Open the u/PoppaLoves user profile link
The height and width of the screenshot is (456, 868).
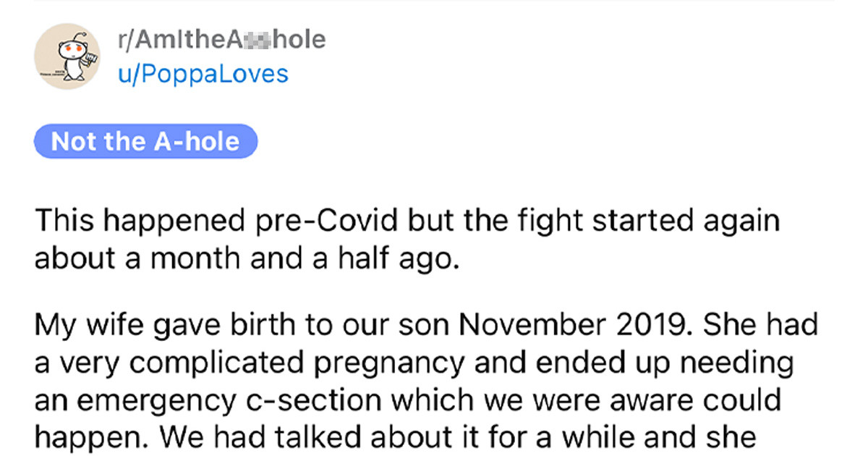click(201, 72)
